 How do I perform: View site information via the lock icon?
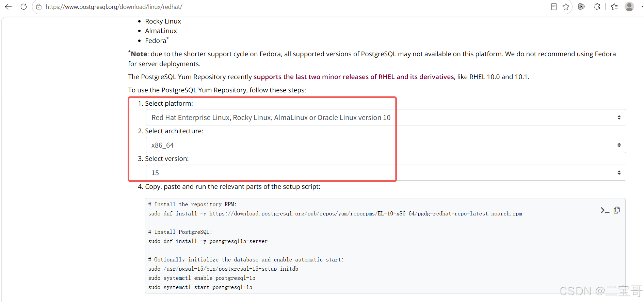(39, 7)
